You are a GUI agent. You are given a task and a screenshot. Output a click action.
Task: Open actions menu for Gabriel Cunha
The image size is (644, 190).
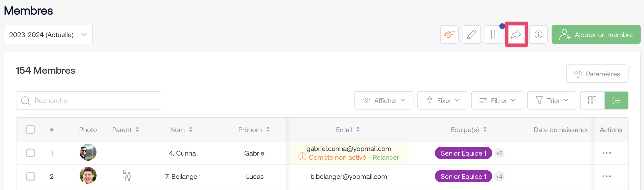point(607,153)
